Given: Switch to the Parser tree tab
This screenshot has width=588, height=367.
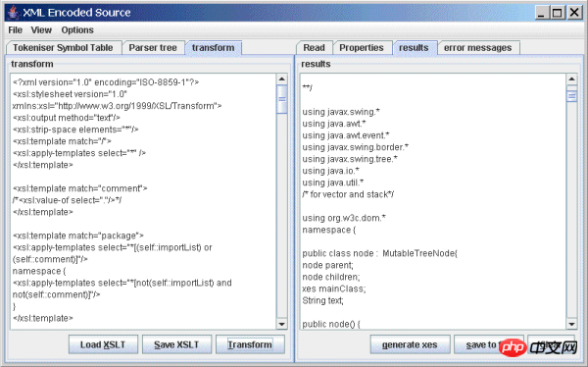Looking at the screenshot, I should click(x=153, y=48).
